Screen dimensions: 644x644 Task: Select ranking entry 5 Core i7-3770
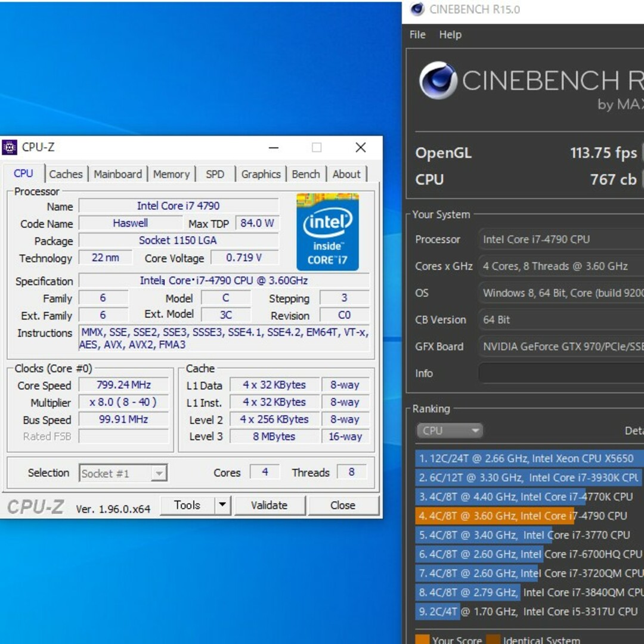point(530,535)
